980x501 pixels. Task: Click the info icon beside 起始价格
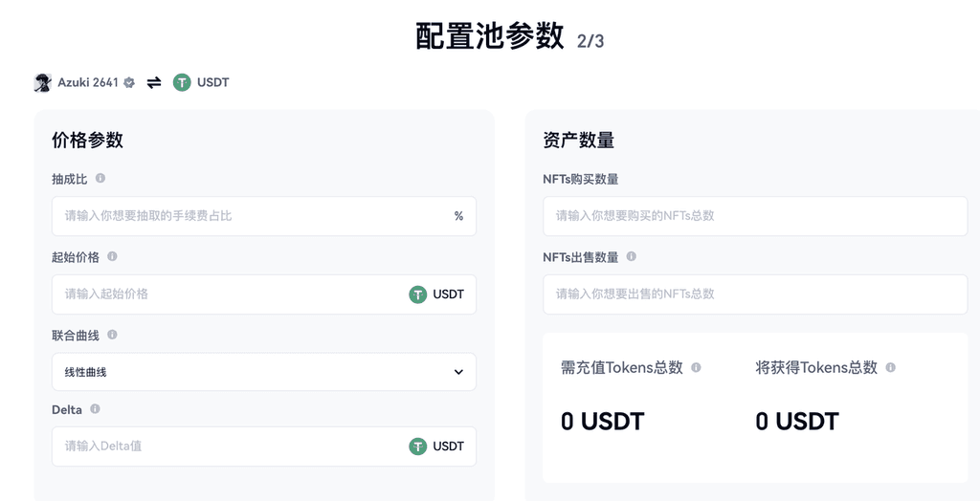click(112, 256)
